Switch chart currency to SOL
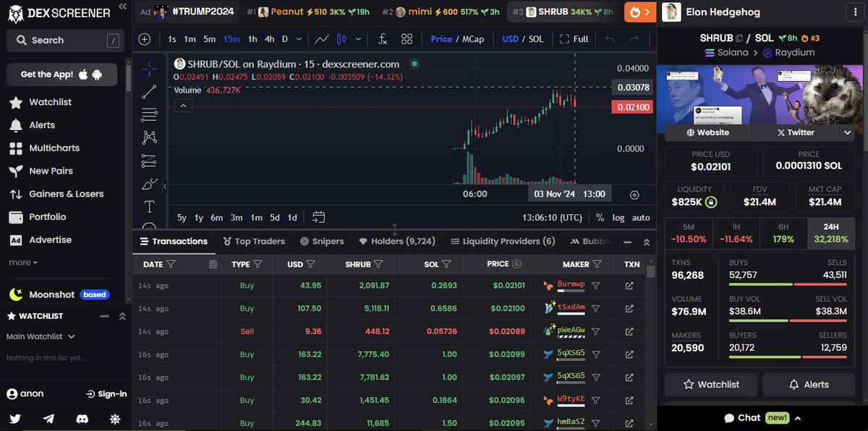Screen dimensions: 868x431 (536, 39)
